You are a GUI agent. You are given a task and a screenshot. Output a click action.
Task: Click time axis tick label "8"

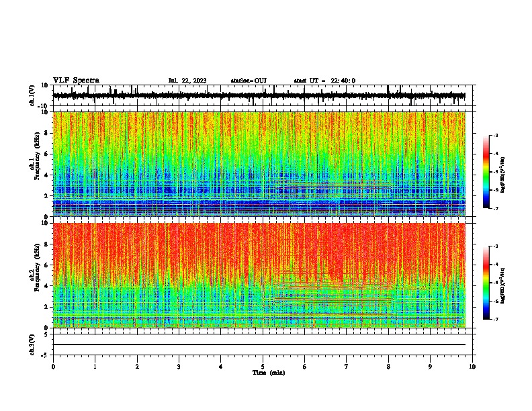tap(388, 367)
